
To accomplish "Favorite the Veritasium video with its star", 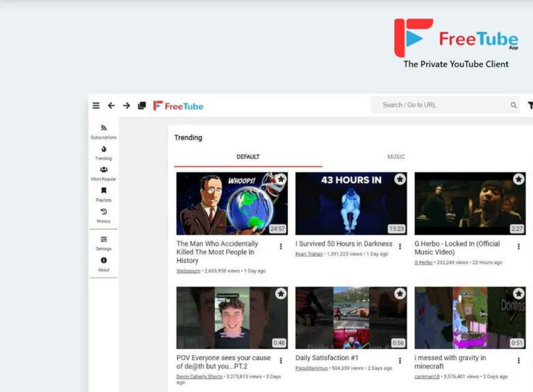I will pos(281,179).
